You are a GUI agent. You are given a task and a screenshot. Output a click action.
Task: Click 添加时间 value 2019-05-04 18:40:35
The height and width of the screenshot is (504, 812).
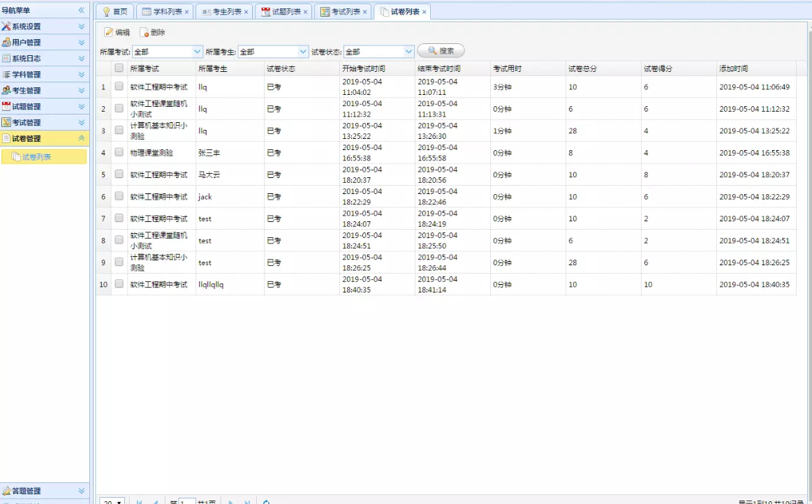[755, 284]
